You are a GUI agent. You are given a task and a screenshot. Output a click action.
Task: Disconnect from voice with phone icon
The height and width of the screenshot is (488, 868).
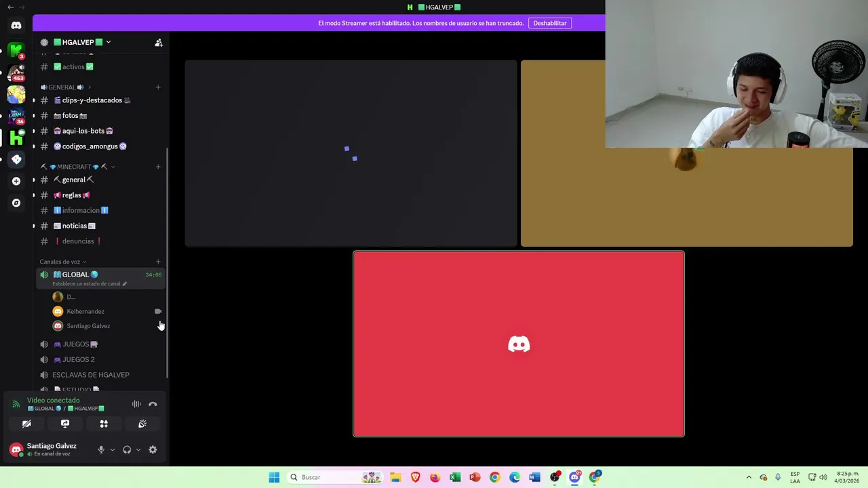(x=153, y=404)
